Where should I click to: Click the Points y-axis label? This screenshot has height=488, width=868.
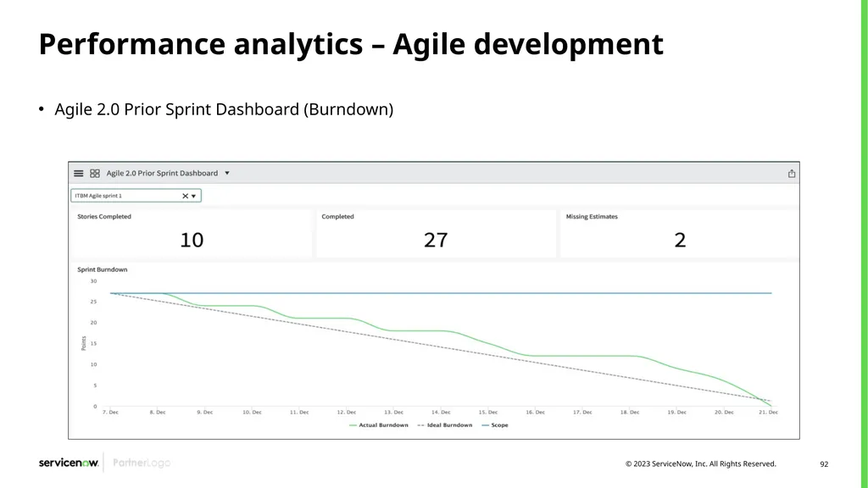(x=84, y=343)
